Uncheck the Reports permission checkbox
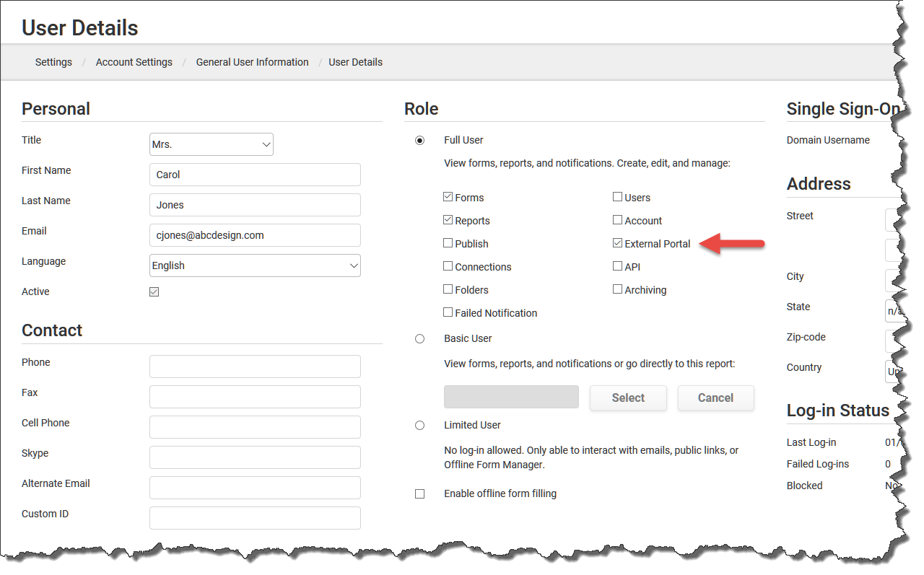924x575 pixels. tap(448, 220)
